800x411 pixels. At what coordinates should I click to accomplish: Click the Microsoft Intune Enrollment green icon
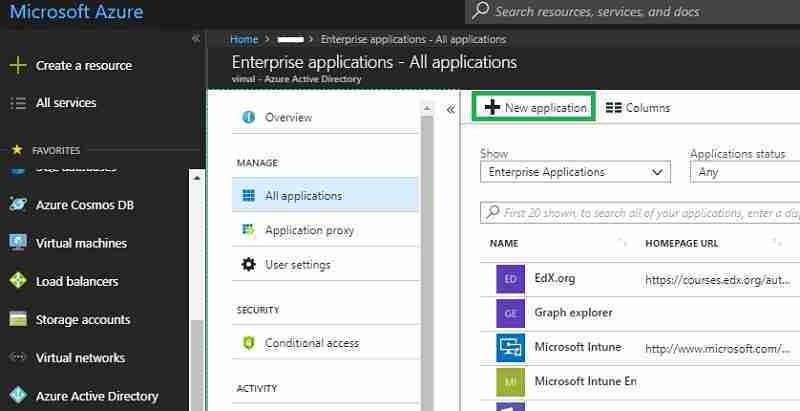(510, 381)
